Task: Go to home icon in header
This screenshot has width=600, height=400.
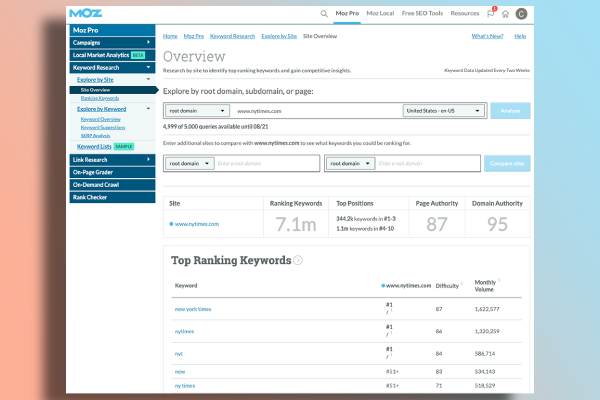Action: pyautogui.click(x=505, y=14)
